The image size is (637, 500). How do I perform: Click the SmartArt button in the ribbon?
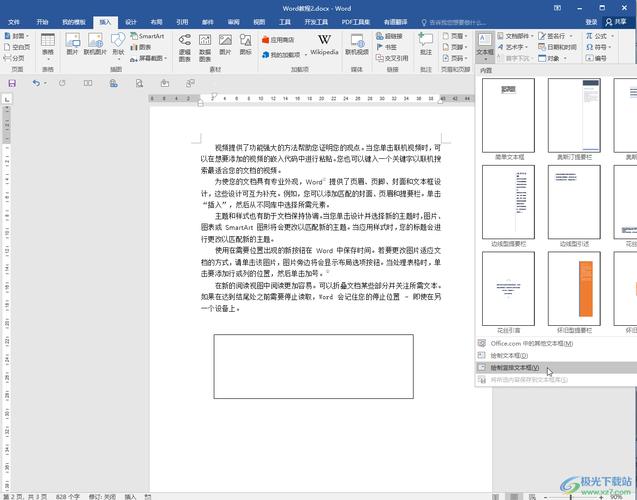pos(147,36)
